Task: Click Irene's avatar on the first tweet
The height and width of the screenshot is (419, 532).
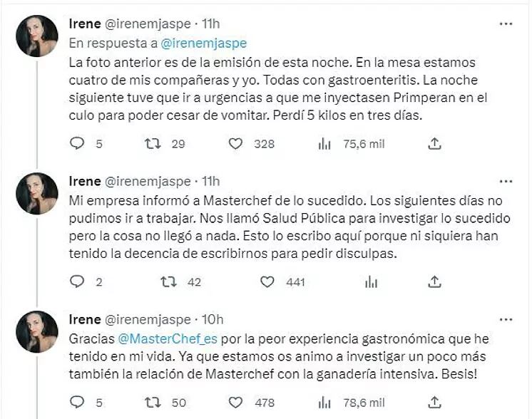Action: pyautogui.click(x=37, y=36)
